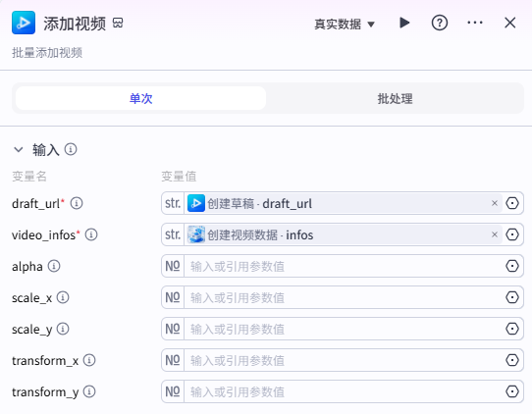
Task: Click info icon beside video_infos
Action: point(91,234)
